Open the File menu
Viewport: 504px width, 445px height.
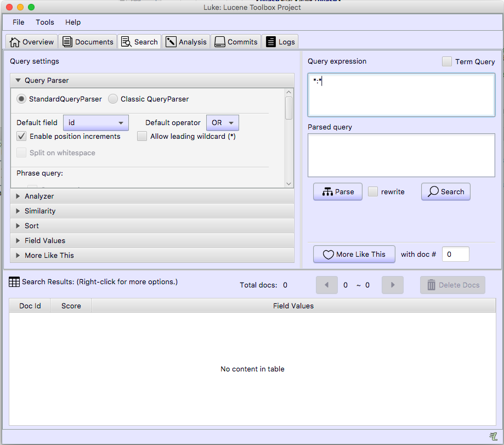18,22
